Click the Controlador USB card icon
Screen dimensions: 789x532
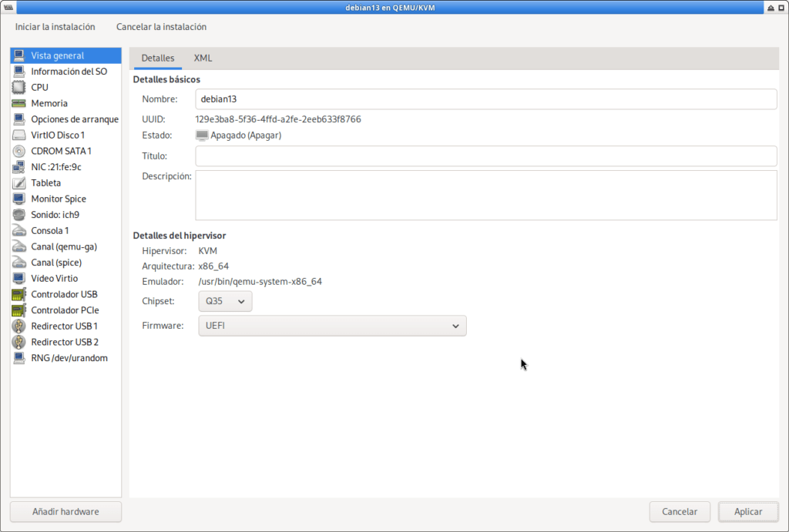18,294
